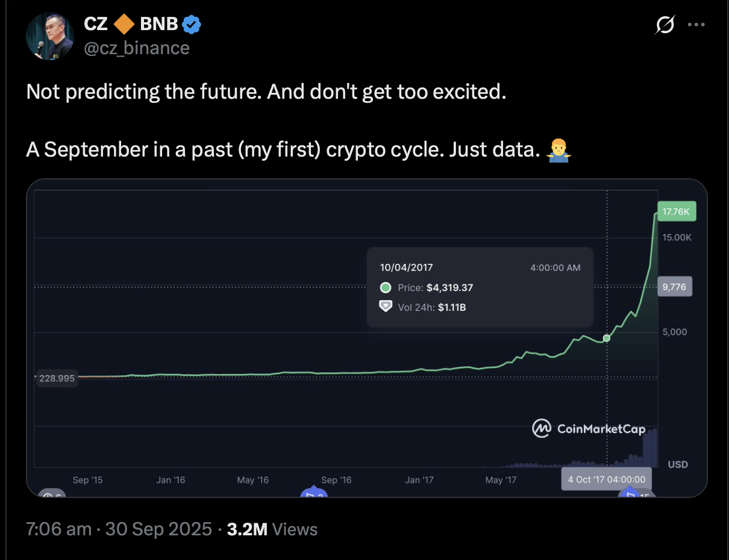
Task: Click the CoinMarketCap logo watermark
Action: coord(589,429)
